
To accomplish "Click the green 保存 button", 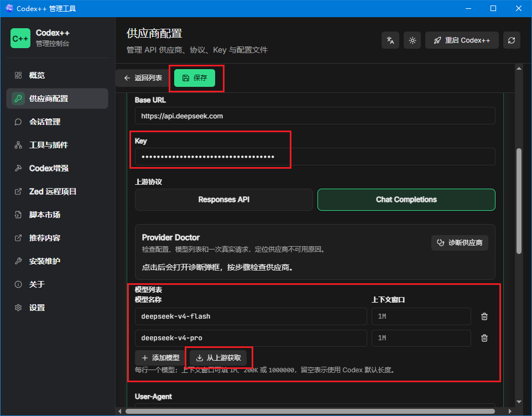I will (x=195, y=78).
